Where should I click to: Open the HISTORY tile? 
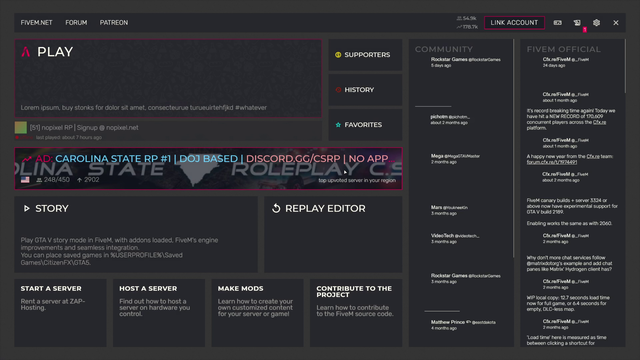(365, 90)
